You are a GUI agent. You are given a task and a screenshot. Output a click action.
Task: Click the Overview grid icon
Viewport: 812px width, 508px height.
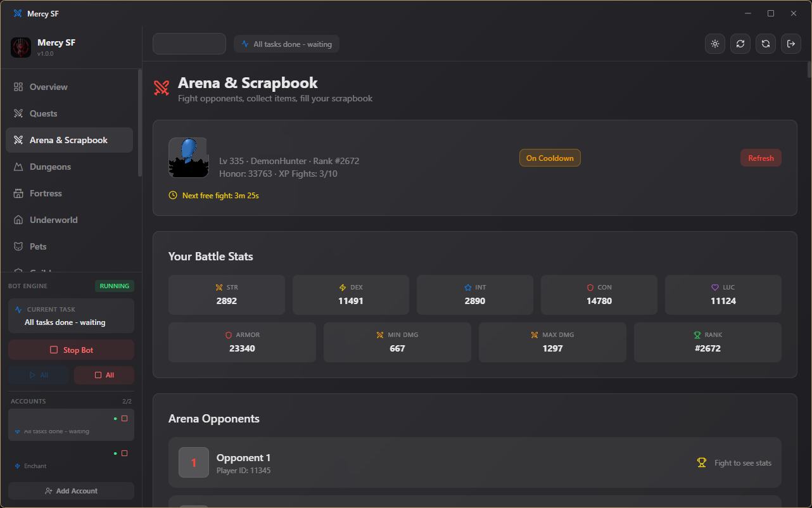pyautogui.click(x=18, y=87)
